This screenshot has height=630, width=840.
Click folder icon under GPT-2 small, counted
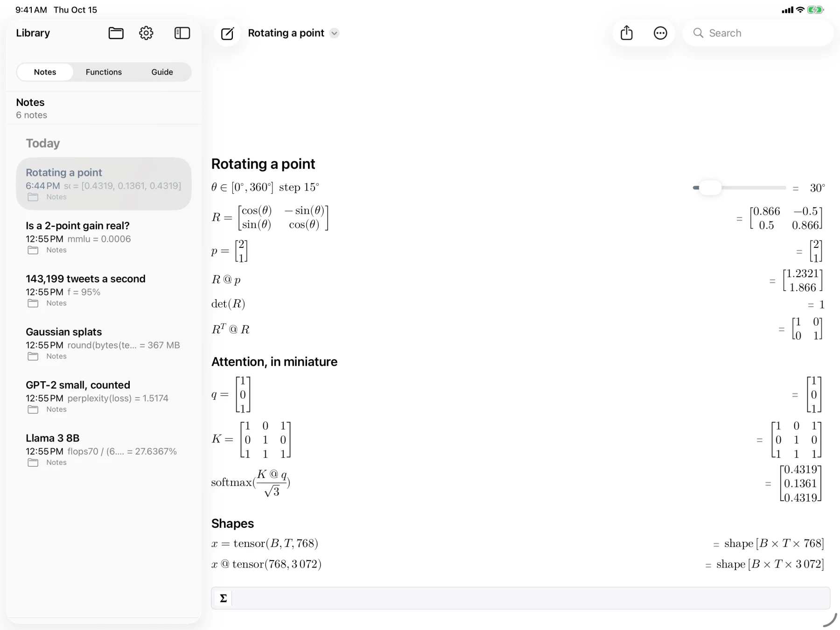(x=33, y=410)
